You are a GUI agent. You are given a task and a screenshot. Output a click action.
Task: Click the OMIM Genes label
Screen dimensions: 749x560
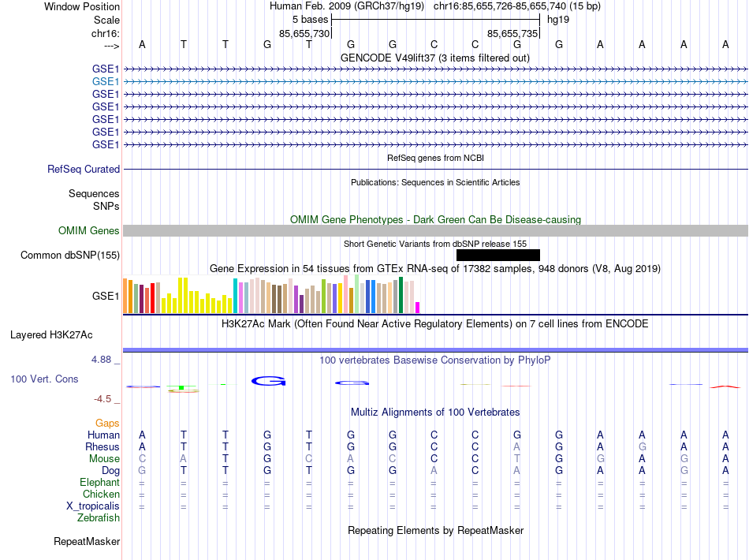click(x=89, y=231)
